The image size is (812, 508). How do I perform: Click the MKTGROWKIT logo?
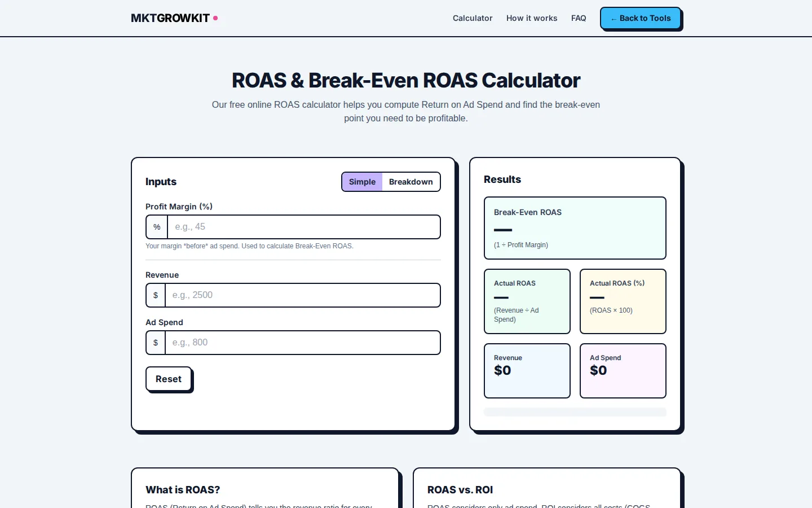174,18
